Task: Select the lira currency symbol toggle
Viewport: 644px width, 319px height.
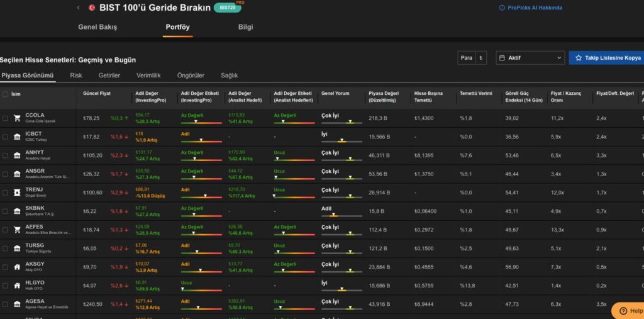Action: coord(480,58)
